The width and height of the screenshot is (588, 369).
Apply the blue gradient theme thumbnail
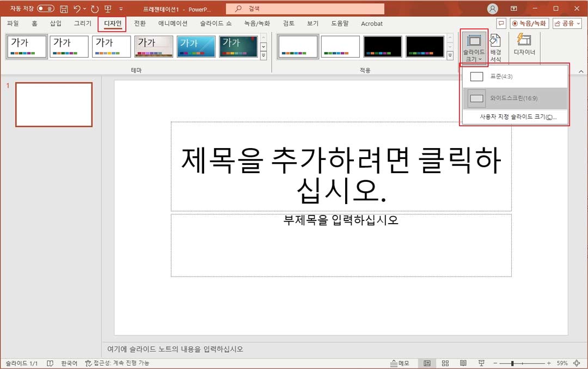tap(196, 46)
